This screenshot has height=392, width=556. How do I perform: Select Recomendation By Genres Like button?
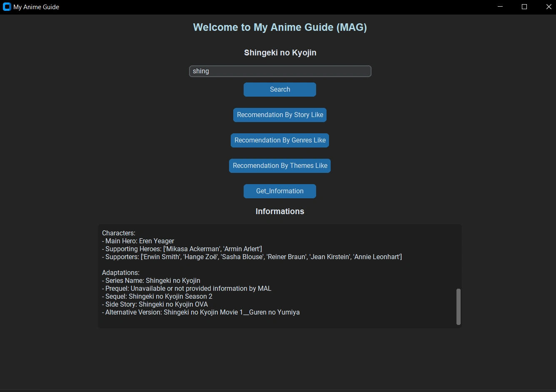280,140
